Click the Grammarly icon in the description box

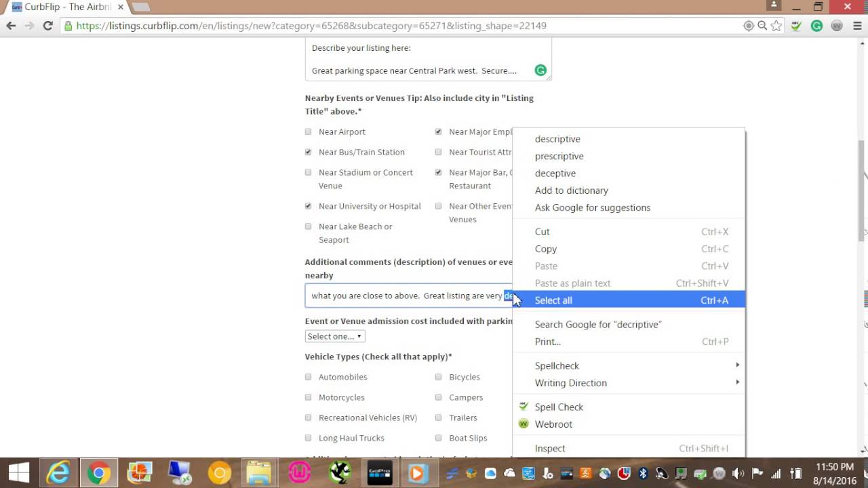540,70
